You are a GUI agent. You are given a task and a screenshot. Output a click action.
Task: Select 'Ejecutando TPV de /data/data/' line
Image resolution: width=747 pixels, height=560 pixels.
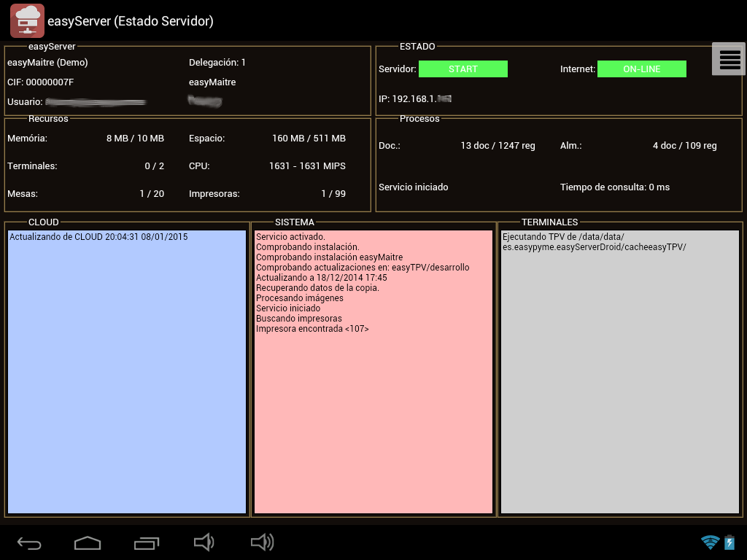coord(563,237)
